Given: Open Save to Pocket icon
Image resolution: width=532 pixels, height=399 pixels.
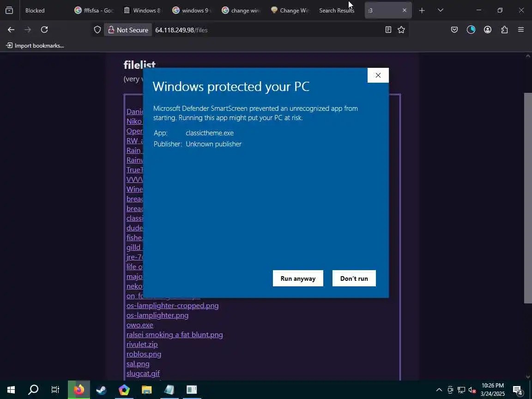Looking at the screenshot, I should pos(454,30).
